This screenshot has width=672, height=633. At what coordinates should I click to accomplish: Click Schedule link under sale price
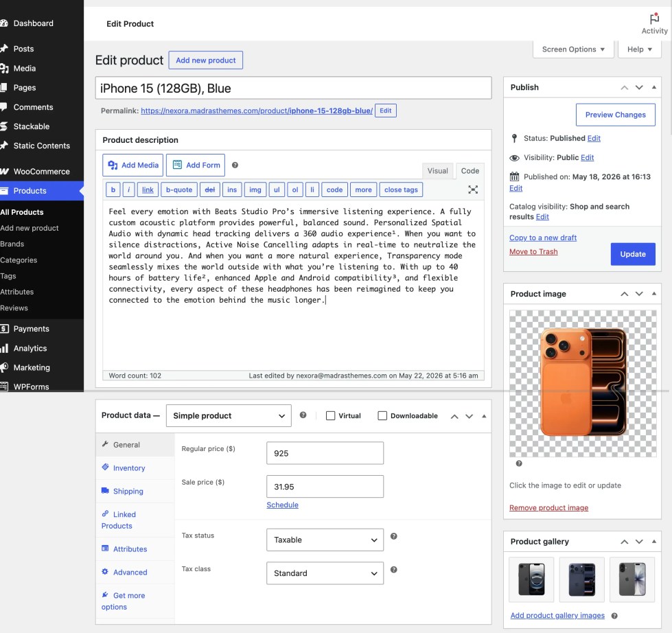tap(282, 505)
